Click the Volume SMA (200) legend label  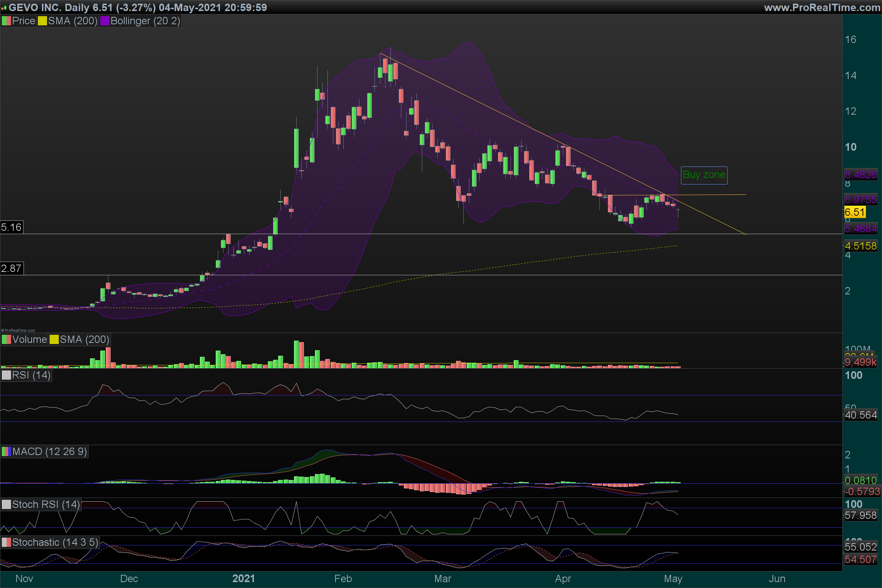[x=85, y=339]
